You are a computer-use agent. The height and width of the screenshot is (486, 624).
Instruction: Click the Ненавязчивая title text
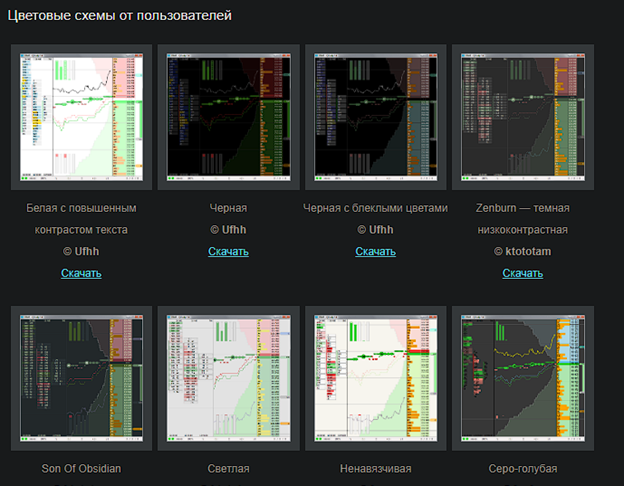(375, 469)
